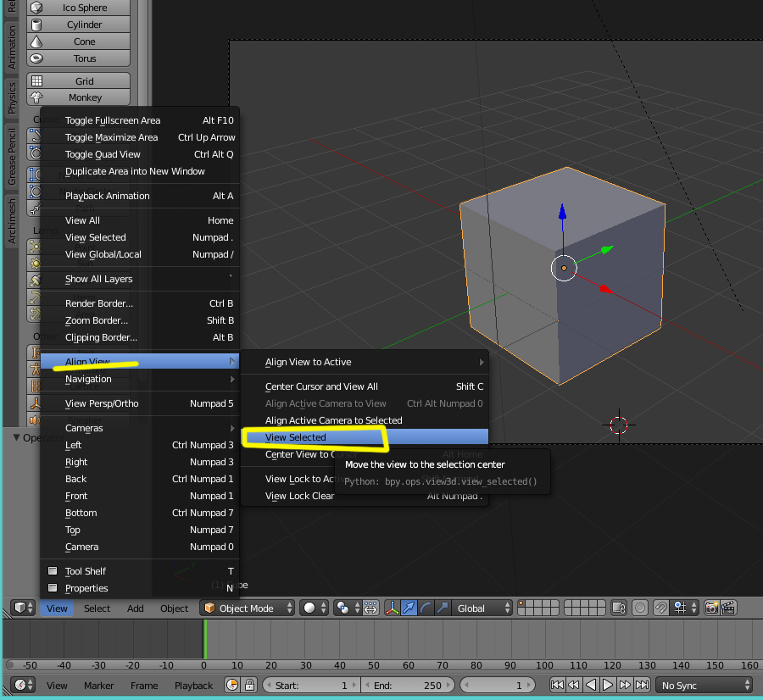Screen dimensions: 763x700
Task: Select the rotate manipulator arc icon
Action: pos(426,608)
